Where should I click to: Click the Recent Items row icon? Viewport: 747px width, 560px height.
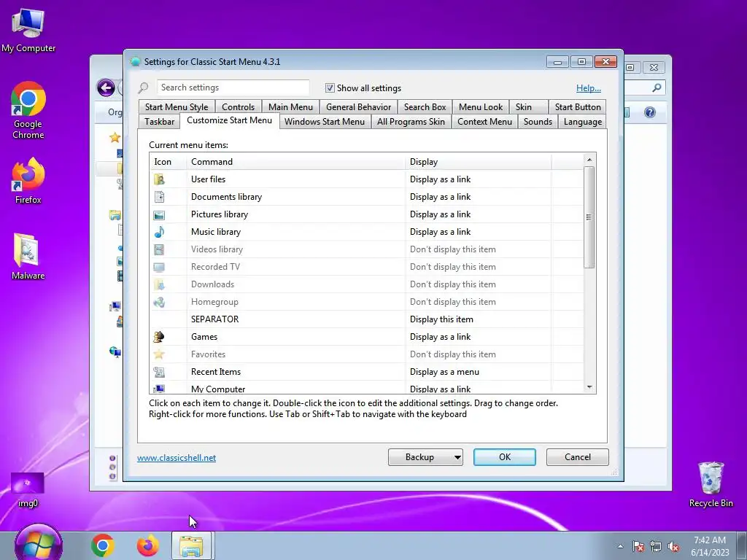pyautogui.click(x=159, y=372)
